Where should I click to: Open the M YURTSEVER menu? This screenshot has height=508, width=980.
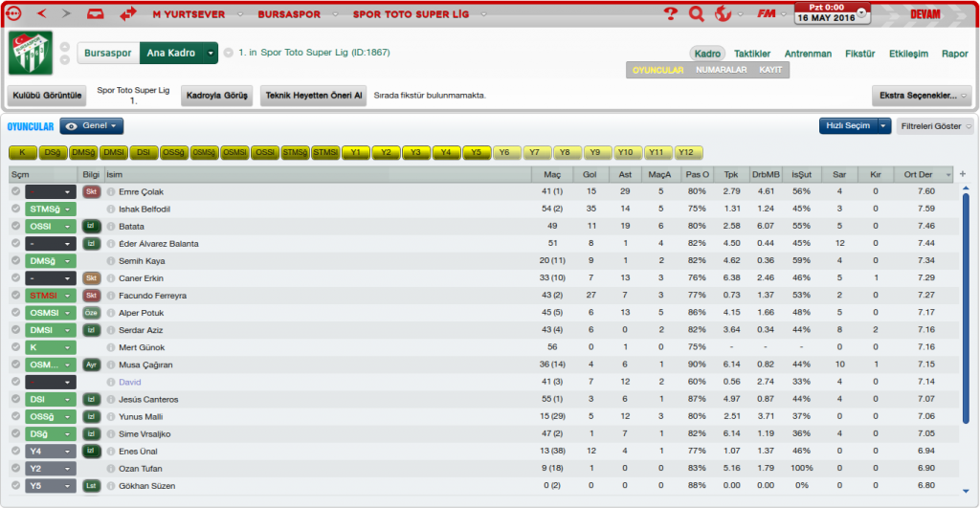coord(189,13)
